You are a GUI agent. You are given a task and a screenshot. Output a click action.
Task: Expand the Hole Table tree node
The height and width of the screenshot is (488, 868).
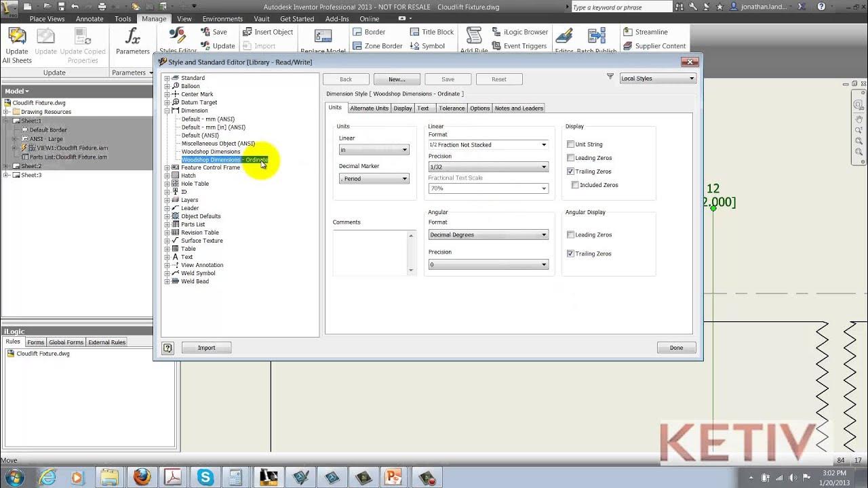167,184
